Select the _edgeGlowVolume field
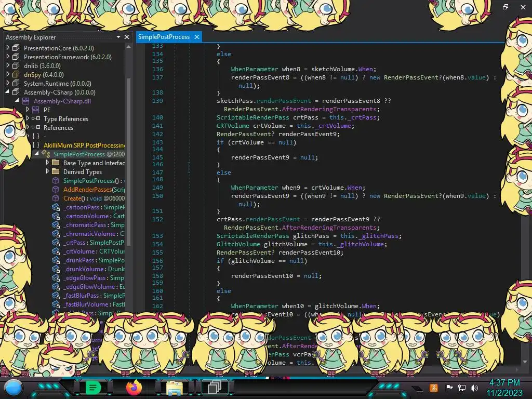This screenshot has width=532, height=399. click(x=94, y=287)
